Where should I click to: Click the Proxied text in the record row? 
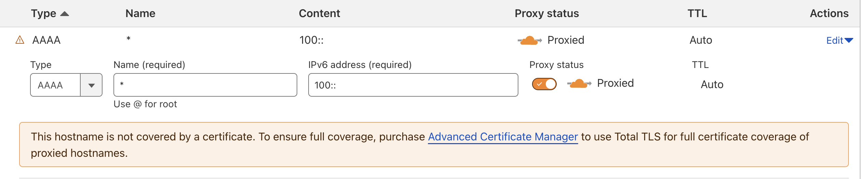pyautogui.click(x=566, y=40)
